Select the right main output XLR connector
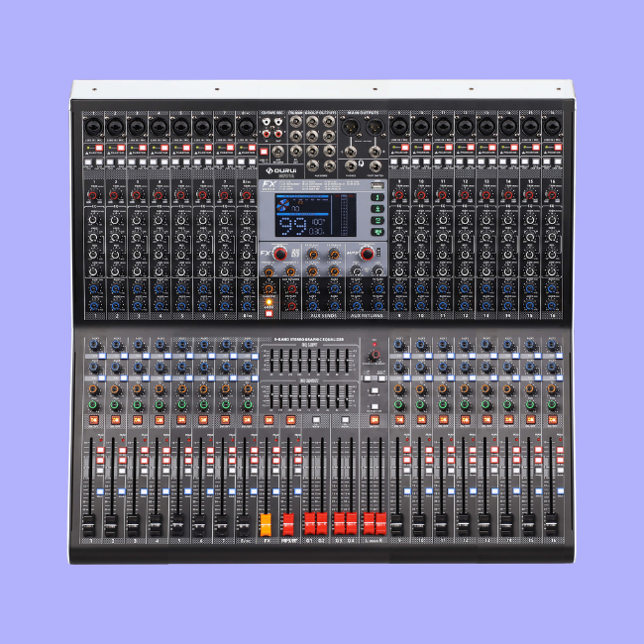Image resolution: width=644 pixels, height=644 pixels. coord(375,126)
